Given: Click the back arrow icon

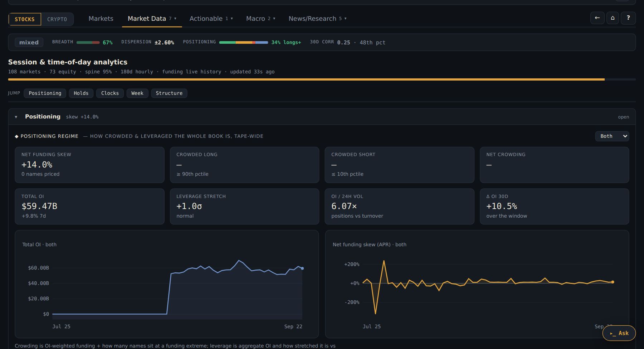Looking at the screenshot, I should [x=597, y=18].
